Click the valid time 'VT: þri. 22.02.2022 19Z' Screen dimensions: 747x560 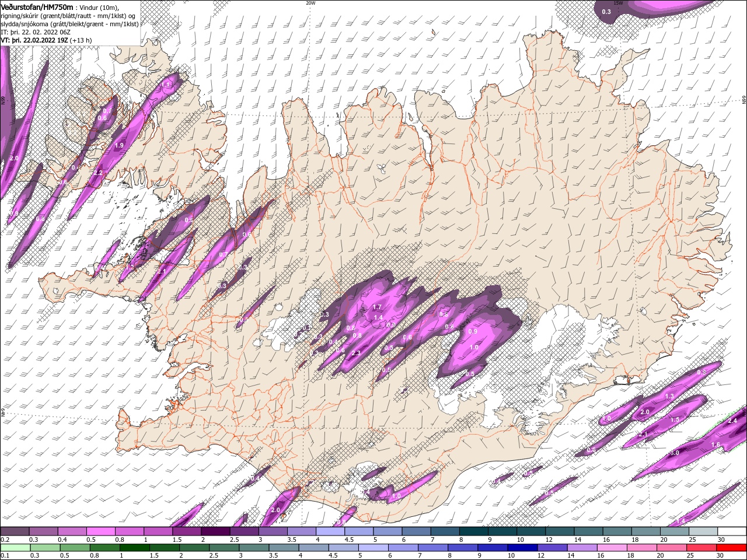click(x=34, y=40)
